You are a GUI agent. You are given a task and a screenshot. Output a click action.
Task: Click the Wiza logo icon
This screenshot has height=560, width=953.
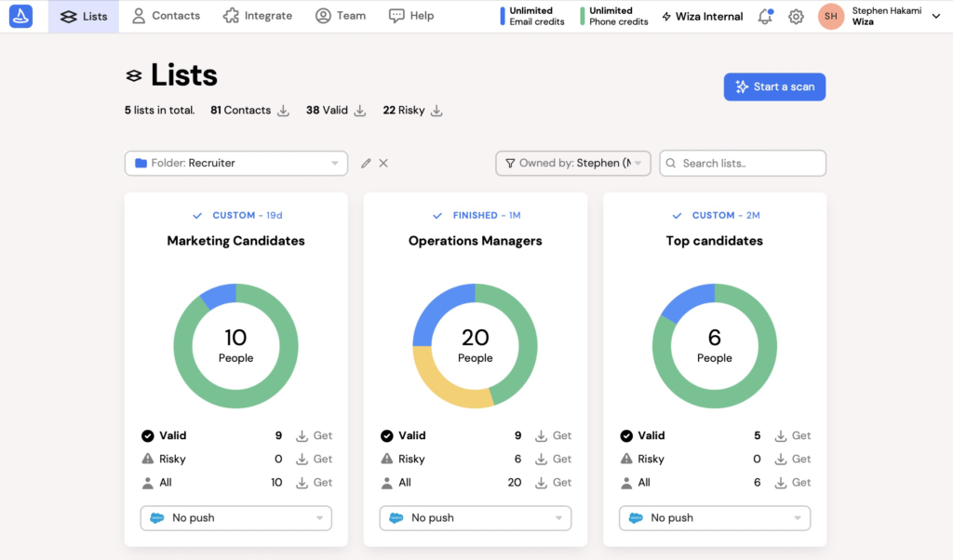[x=20, y=17]
